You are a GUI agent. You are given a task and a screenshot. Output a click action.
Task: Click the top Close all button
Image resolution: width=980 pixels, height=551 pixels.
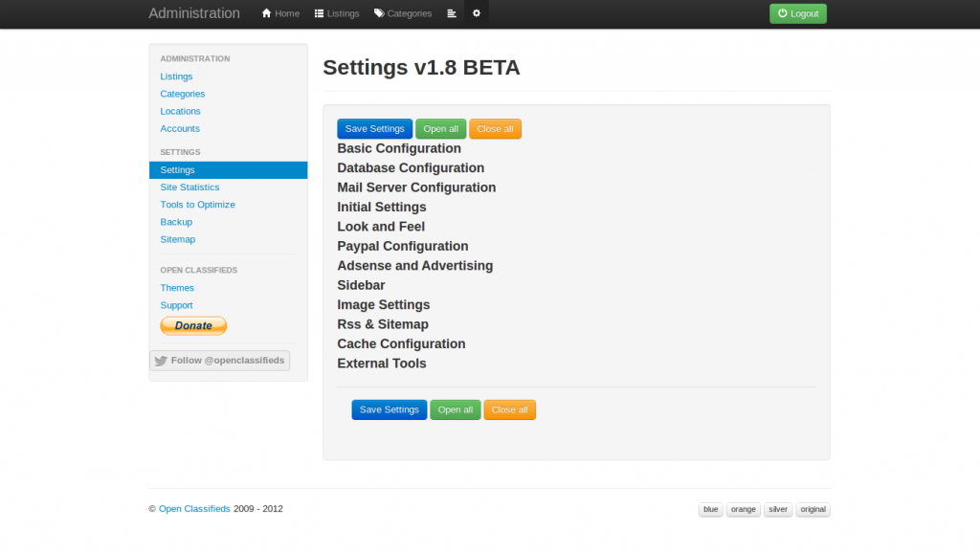(495, 129)
